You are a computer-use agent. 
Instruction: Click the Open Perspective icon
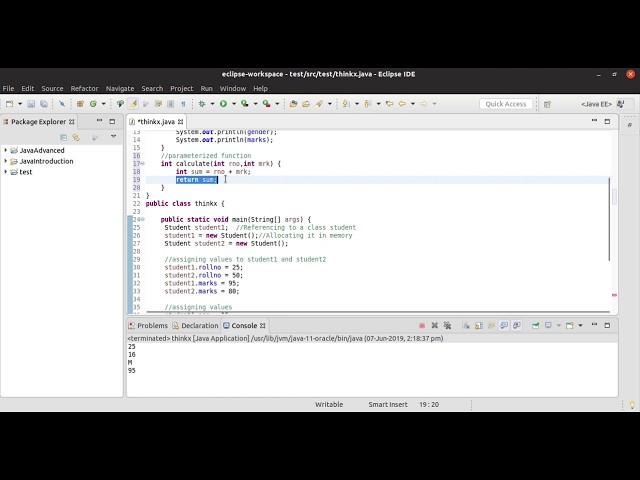547,104
